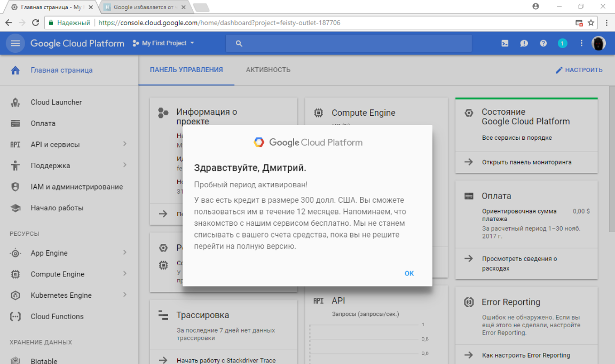Expand the Поддержка submenu chevron
This screenshot has height=364, width=615.
point(125,165)
